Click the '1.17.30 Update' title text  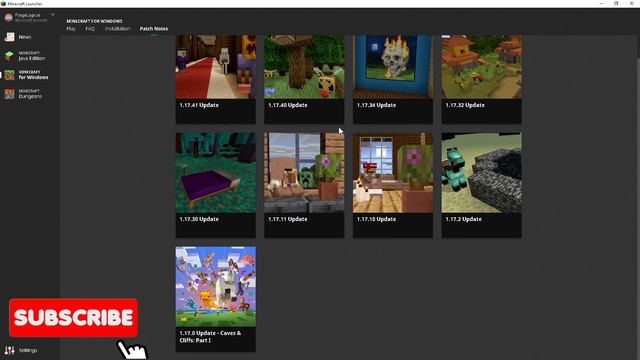[x=199, y=219]
